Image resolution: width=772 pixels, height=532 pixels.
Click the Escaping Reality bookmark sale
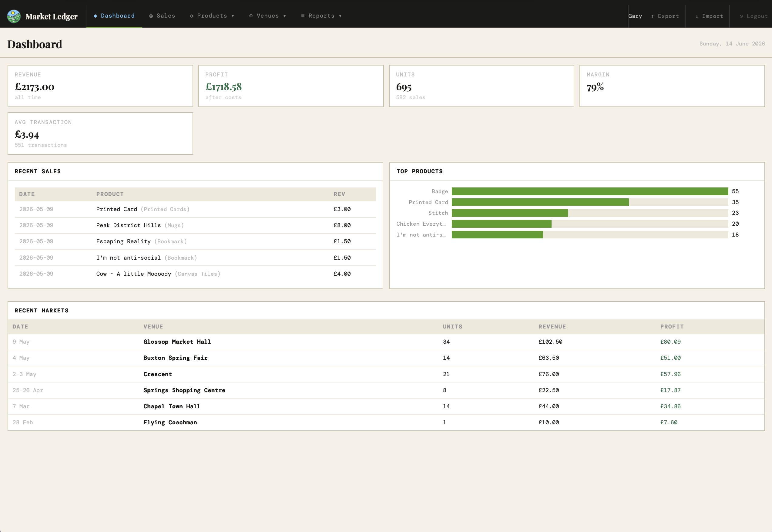pos(195,241)
